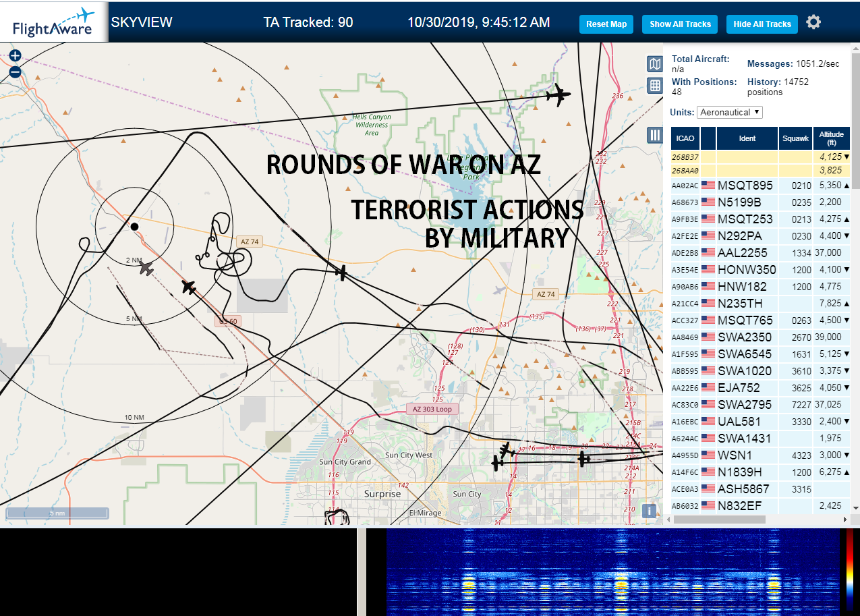Select the MSQT253 aircraft row
Screen dimensions: 860x616
(x=761, y=219)
